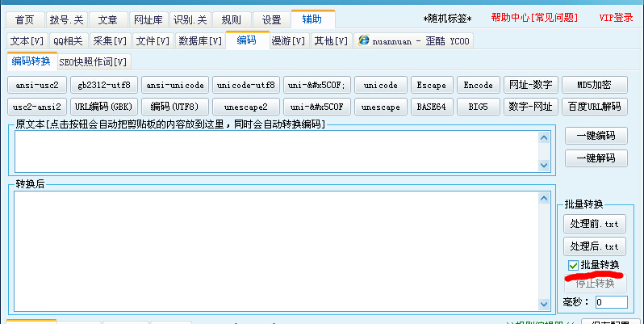Click the unescape2 button
The image size is (644, 324).
click(x=246, y=107)
